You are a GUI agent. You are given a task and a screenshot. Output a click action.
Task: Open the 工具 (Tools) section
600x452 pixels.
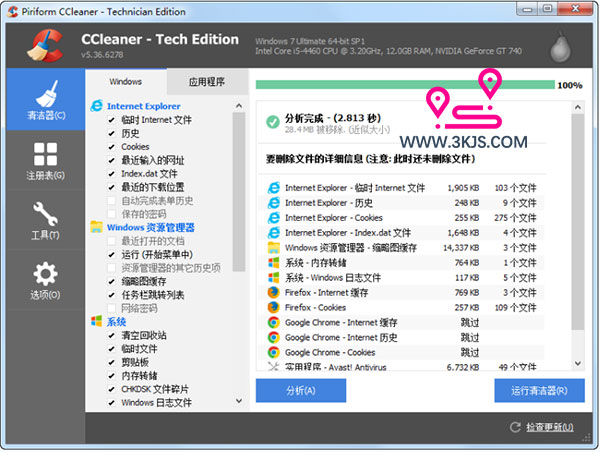[46, 220]
